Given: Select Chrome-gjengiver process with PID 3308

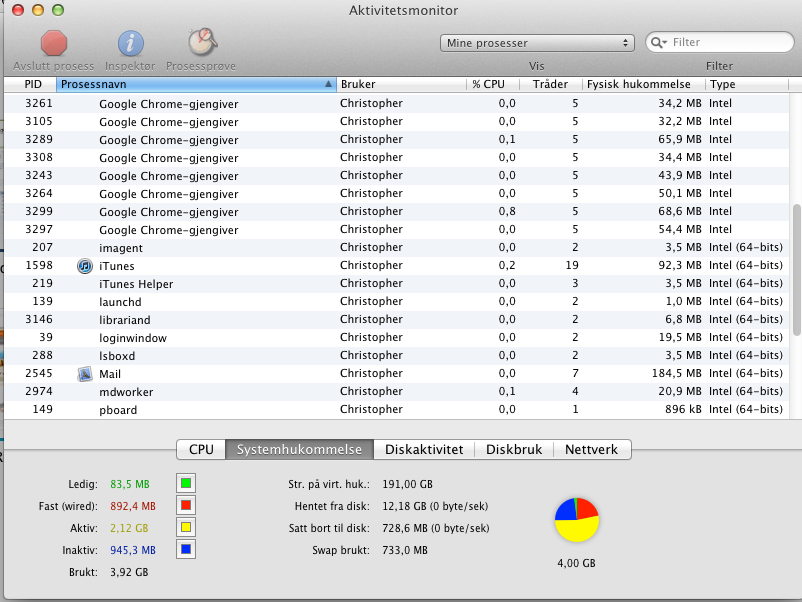Looking at the screenshot, I should point(397,158).
